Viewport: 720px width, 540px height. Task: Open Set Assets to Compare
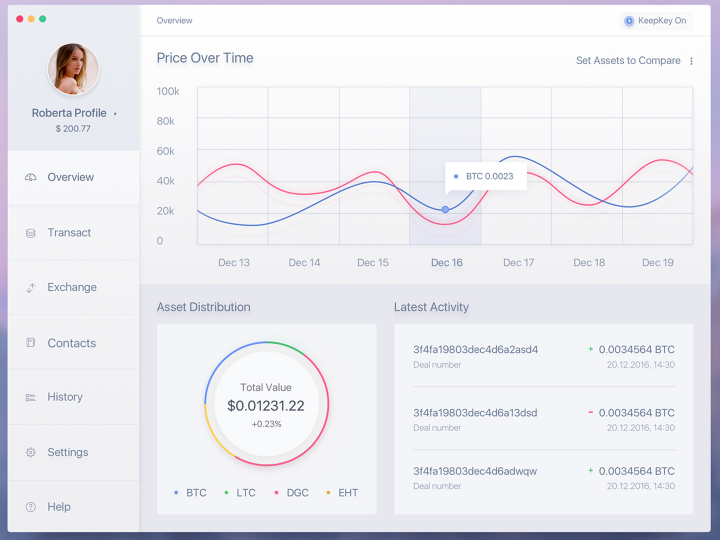628,61
